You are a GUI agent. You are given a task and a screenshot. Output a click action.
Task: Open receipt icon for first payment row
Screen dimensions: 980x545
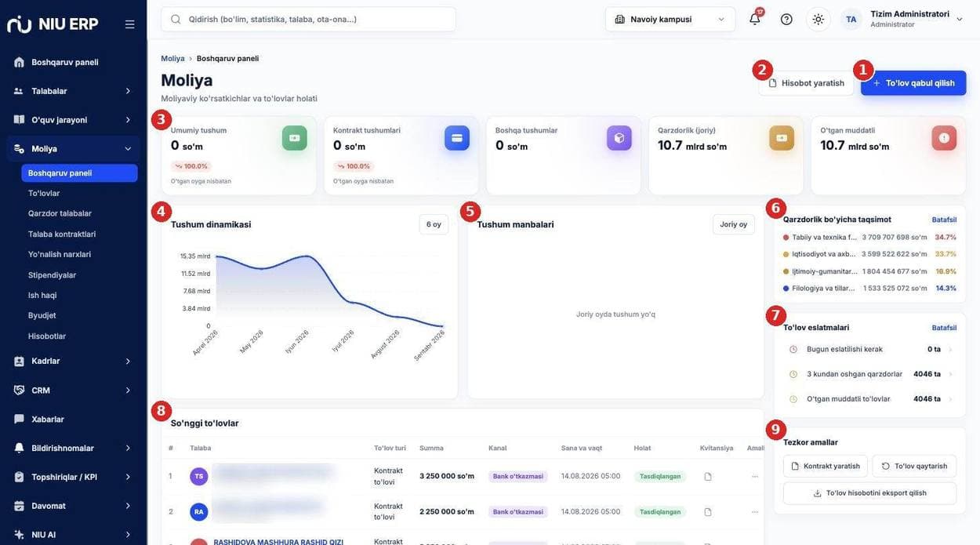coord(708,476)
